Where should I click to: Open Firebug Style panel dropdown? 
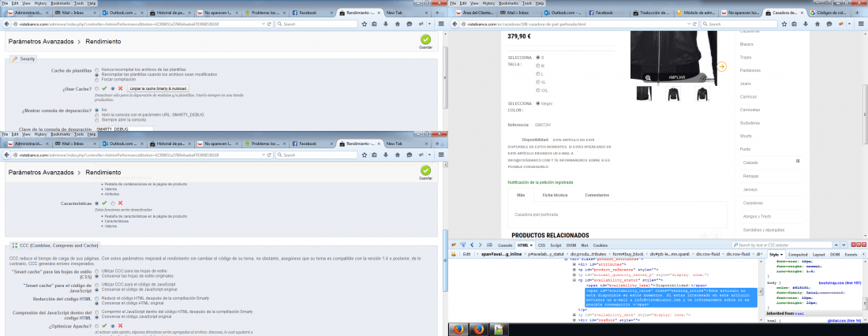[782, 255]
